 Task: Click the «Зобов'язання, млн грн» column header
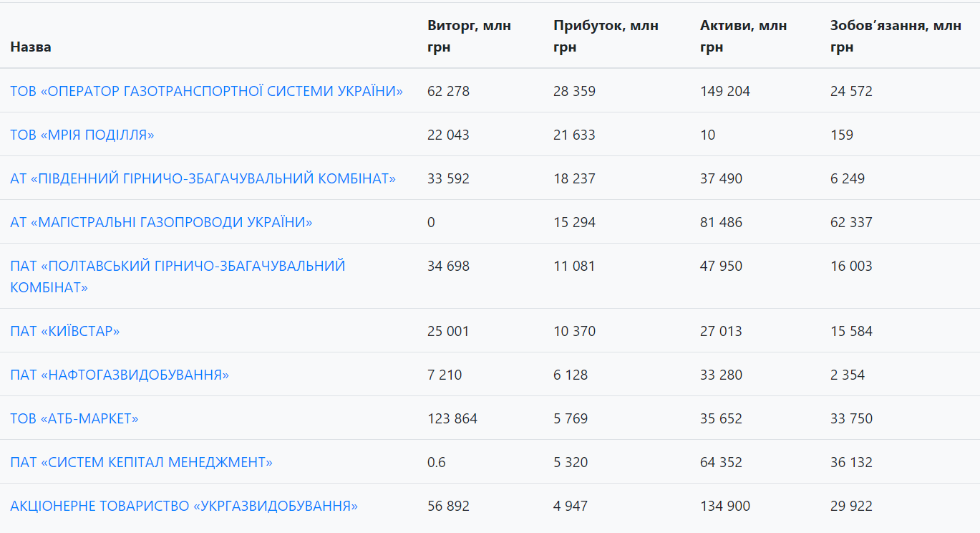[896, 37]
